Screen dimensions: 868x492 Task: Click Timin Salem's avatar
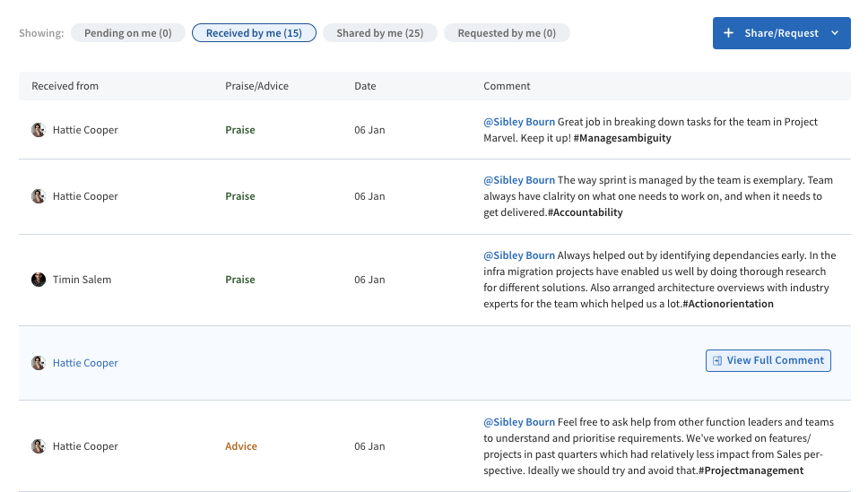39,280
